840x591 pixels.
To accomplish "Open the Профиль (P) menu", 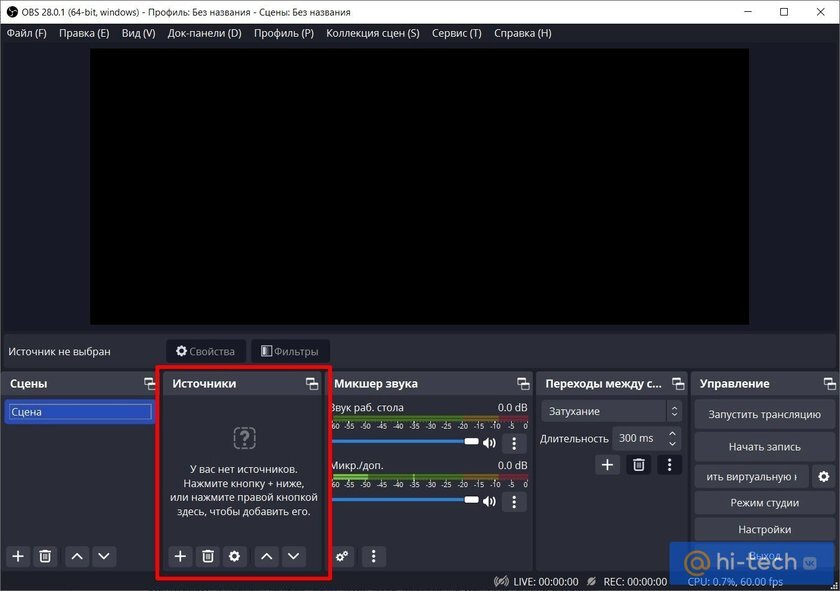I will [x=284, y=33].
